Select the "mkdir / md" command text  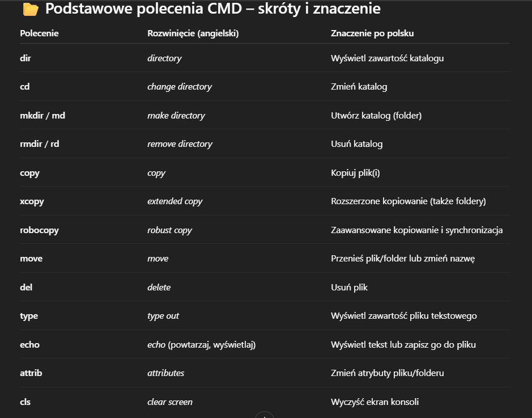coord(42,116)
